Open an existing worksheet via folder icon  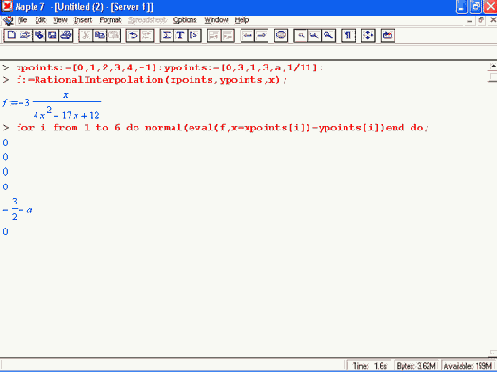pyautogui.click(x=25, y=35)
